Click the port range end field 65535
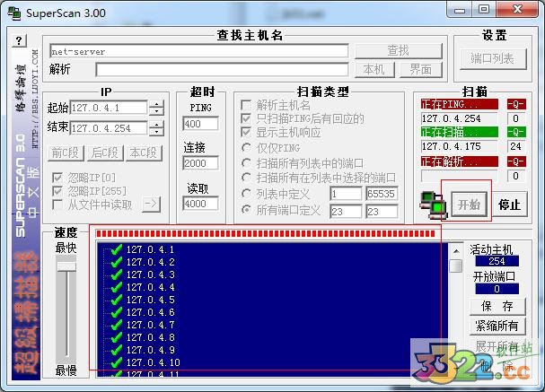 (x=382, y=194)
